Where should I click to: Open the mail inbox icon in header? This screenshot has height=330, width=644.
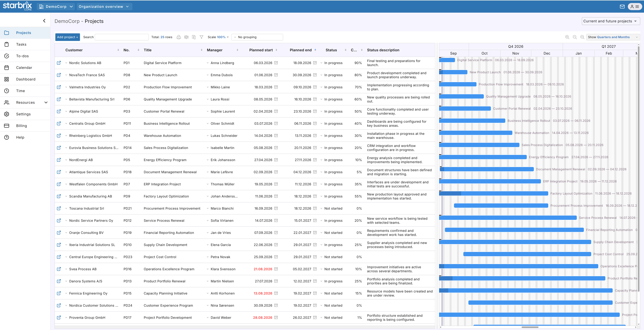click(622, 7)
